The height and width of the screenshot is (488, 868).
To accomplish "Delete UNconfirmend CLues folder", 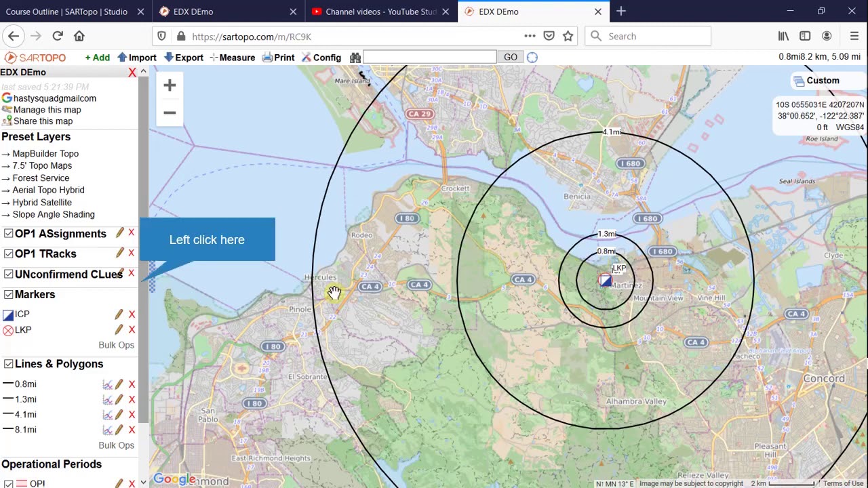I will 132,273.
